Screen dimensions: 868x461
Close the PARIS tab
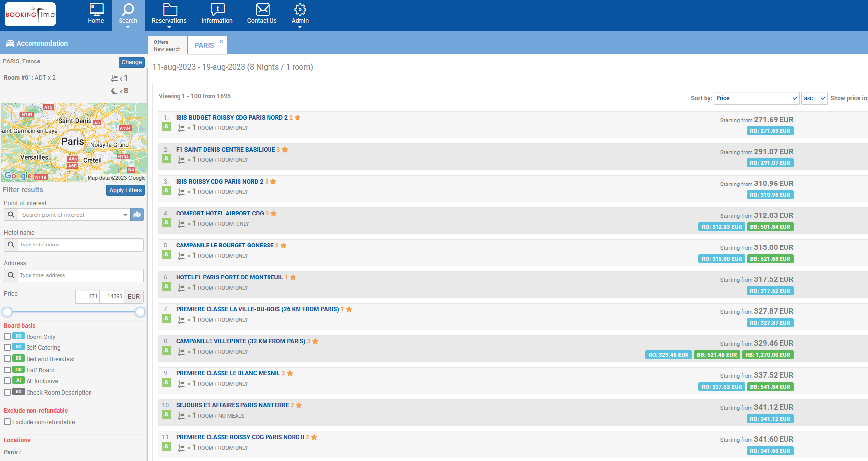[x=221, y=41]
